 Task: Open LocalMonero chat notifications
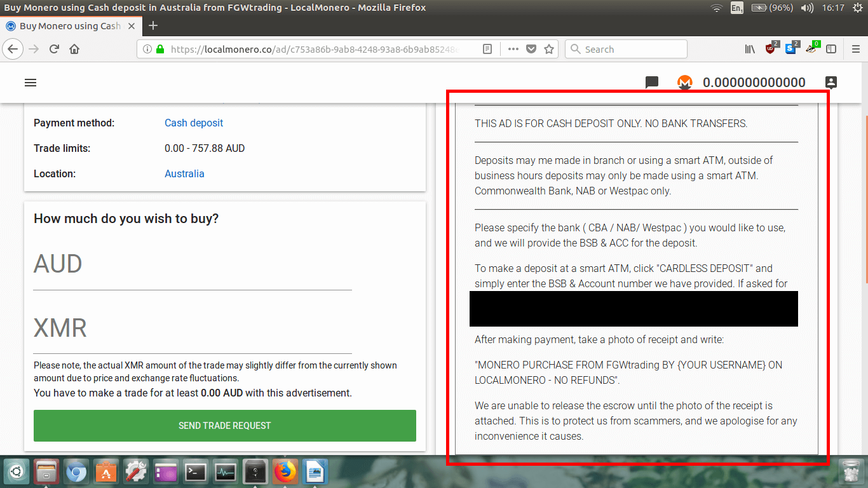[x=652, y=83]
